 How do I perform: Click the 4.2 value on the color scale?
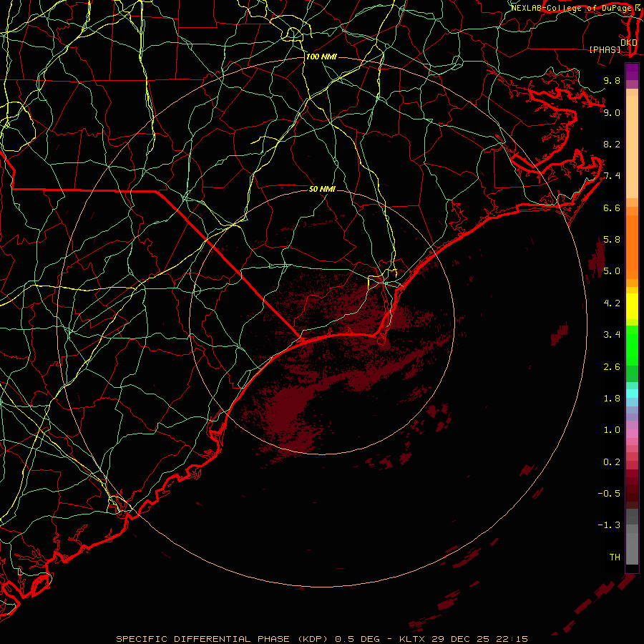coord(612,303)
